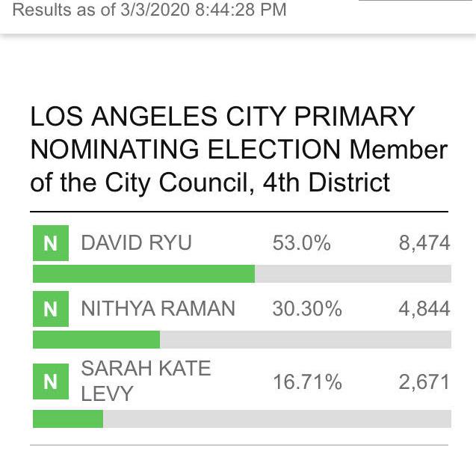Viewport: 476px width, 469px height.
Task: Click the 8,474 vote count
Action: click(x=424, y=243)
